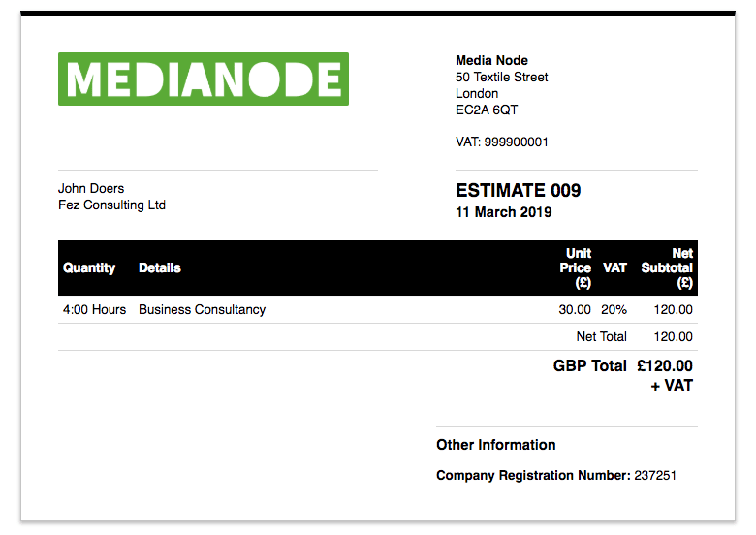Click the EC2A 6QT postcode
The height and width of the screenshot is (535, 756).
click(x=487, y=110)
